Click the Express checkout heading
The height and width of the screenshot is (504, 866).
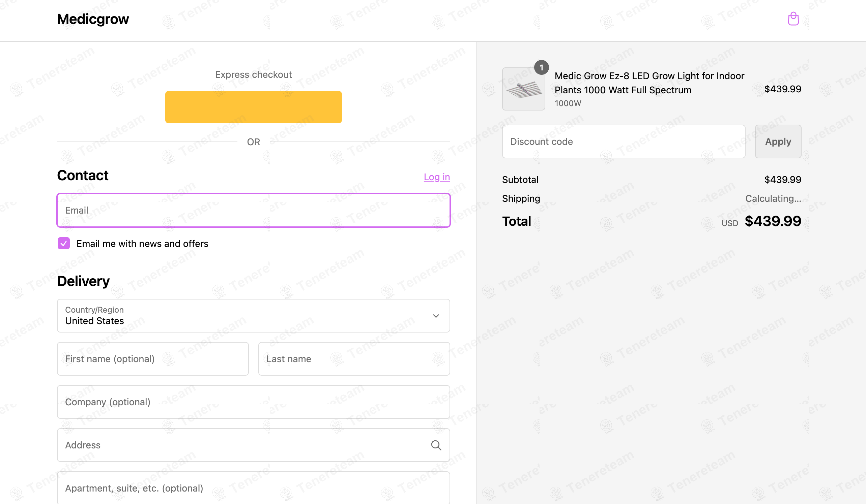pos(253,74)
